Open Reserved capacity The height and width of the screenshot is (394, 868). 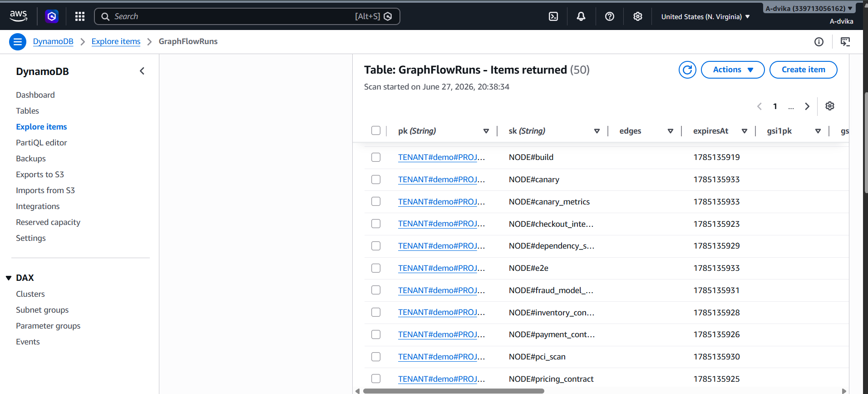click(x=48, y=222)
